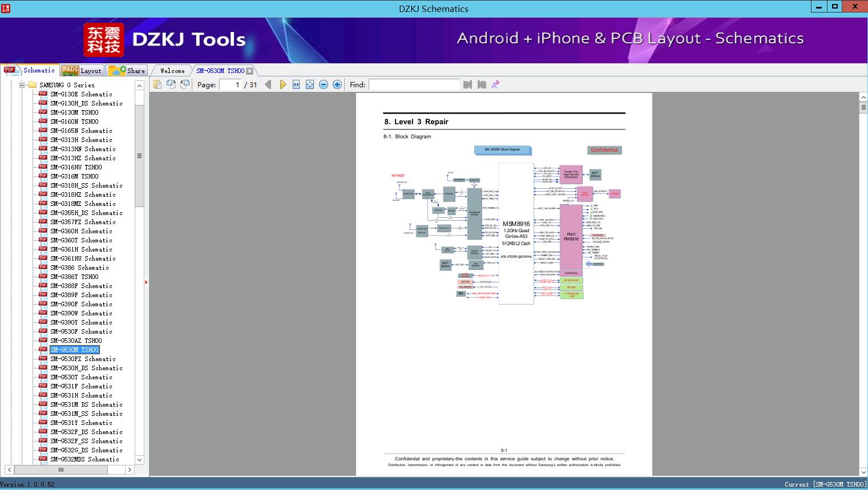Switch to the Layout tab
This screenshot has width=868, height=490.
pos(82,70)
